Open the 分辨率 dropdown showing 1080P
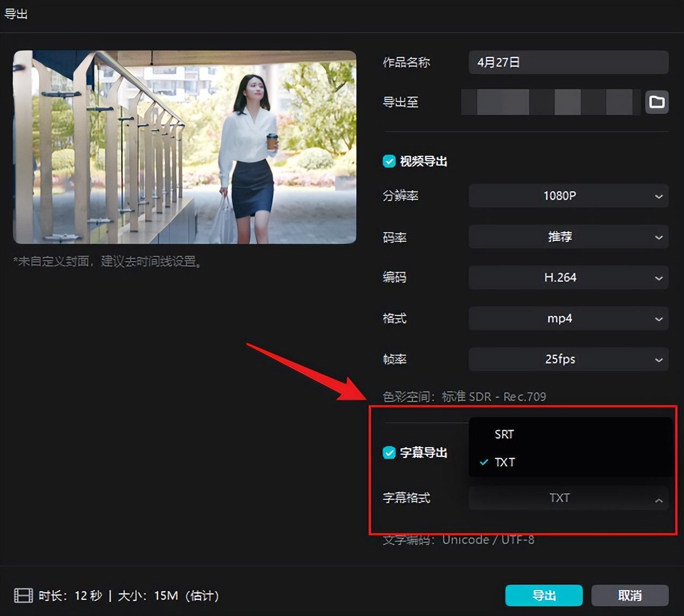 click(568, 196)
